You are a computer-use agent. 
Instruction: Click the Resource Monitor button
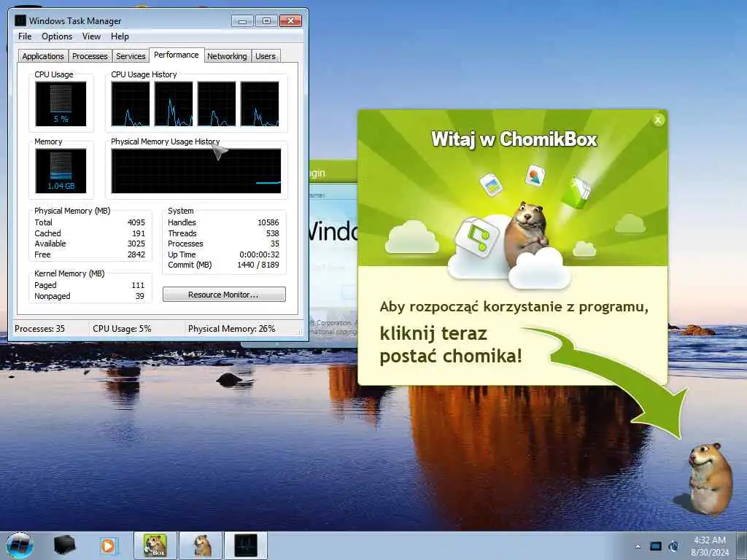224,295
